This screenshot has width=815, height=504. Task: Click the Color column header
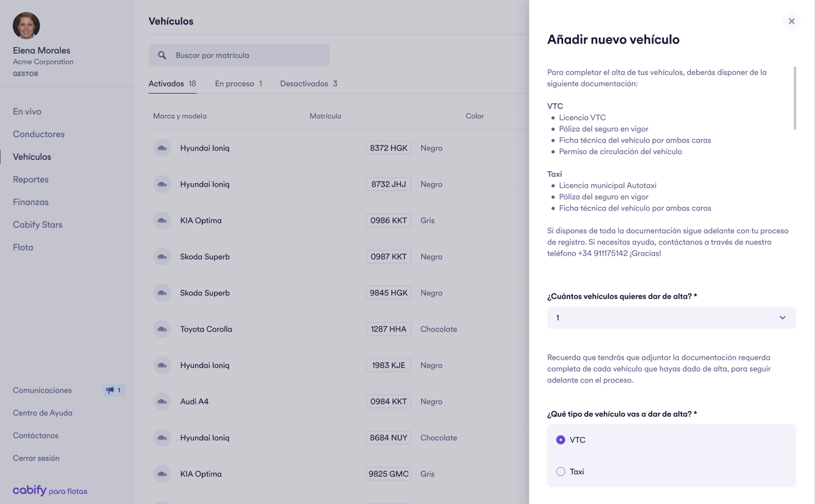pos(475,116)
